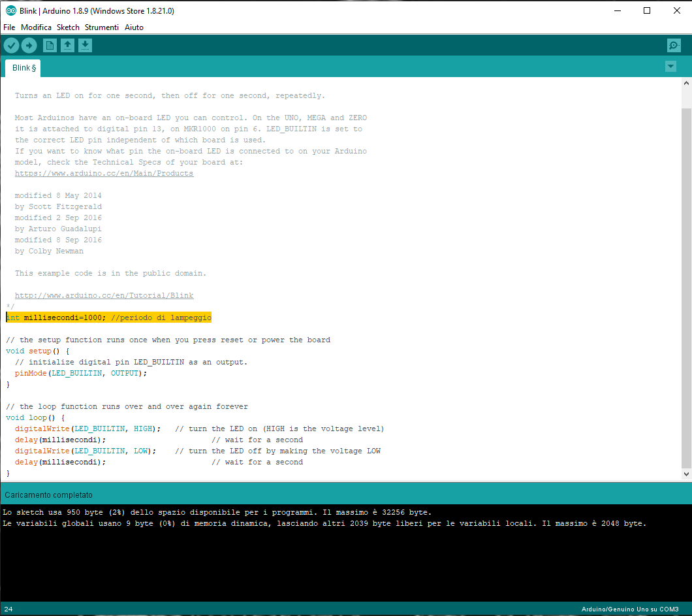This screenshot has width=692, height=616.
Task: Expand the tab options dropdown arrow
Action: tap(670, 67)
